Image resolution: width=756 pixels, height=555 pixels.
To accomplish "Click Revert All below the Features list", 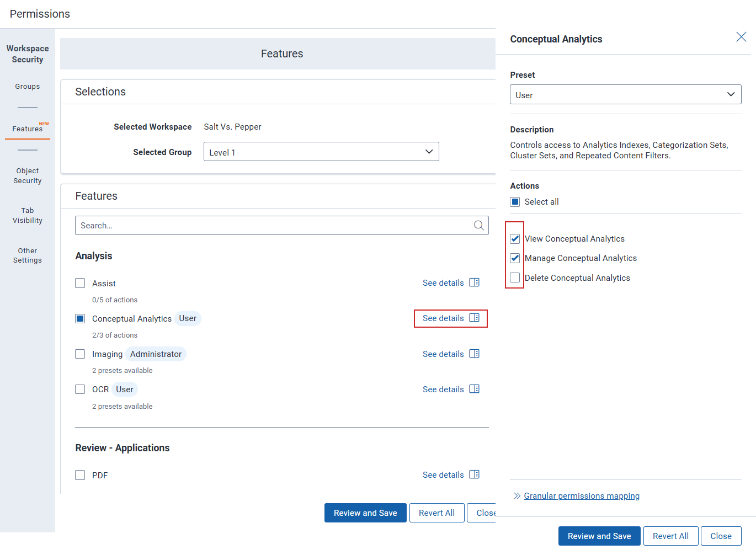I will coord(436,513).
